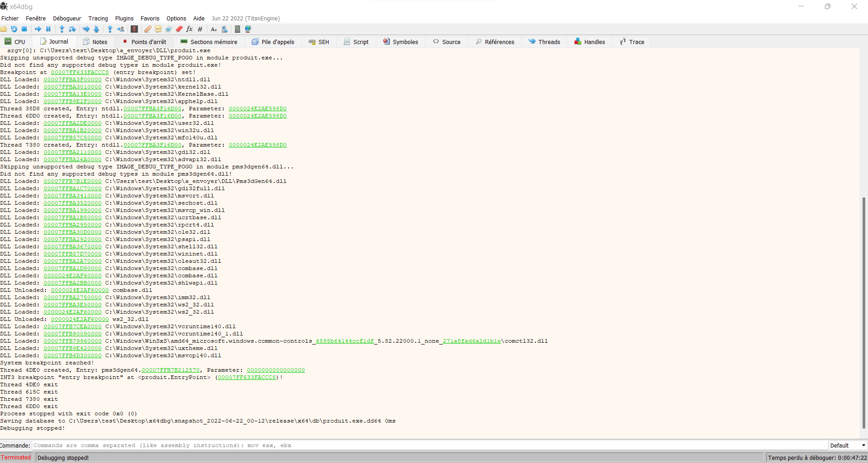This screenshot has height=463, width=868.
Task: Open the Plugins menu
Action: click(124, 18)
